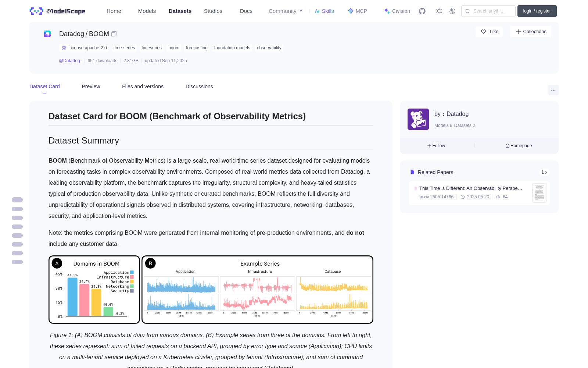Click the related paper thumbnail preview
The height and width of the screenshot is (368, 588).
[x=539, y=193]
